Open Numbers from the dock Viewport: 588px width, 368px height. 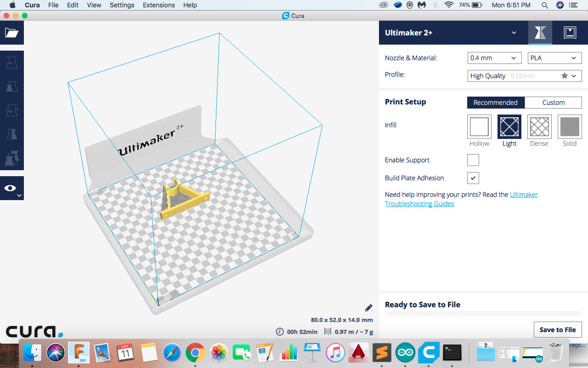pos(289,353)
